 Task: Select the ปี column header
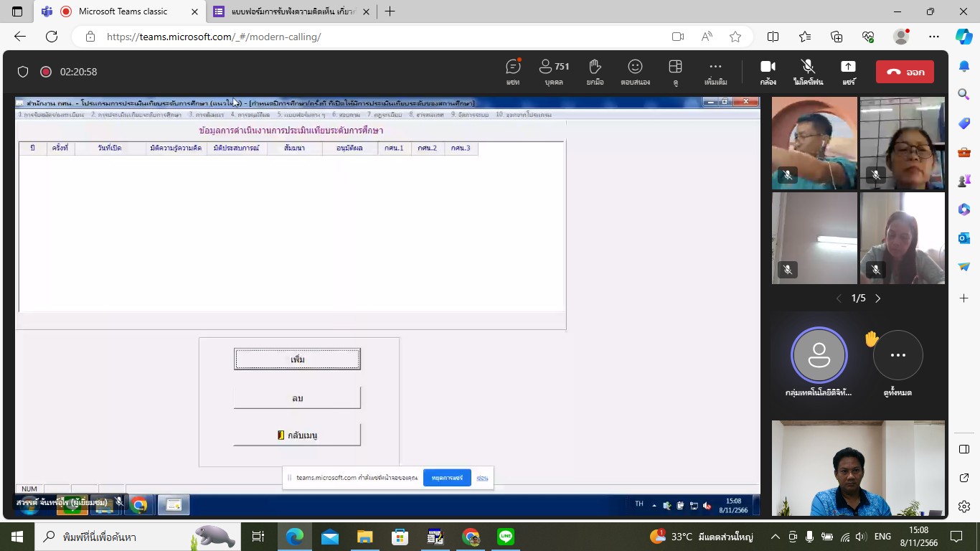coord(32,149)
